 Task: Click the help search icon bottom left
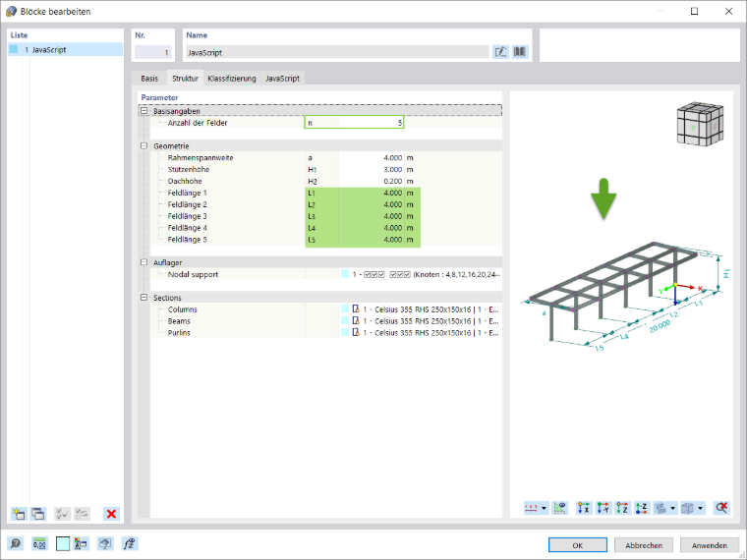16,543
